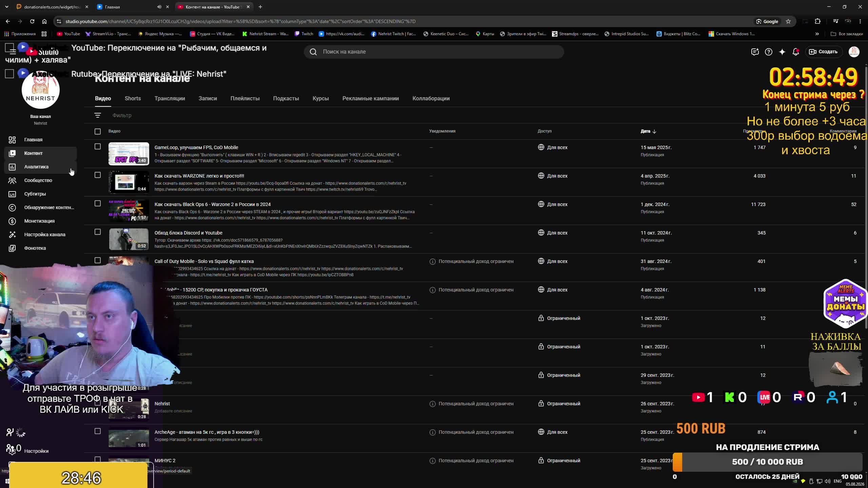868x488 pixels.
Task: Open the notifications bell
Action: tap(796, 52)
